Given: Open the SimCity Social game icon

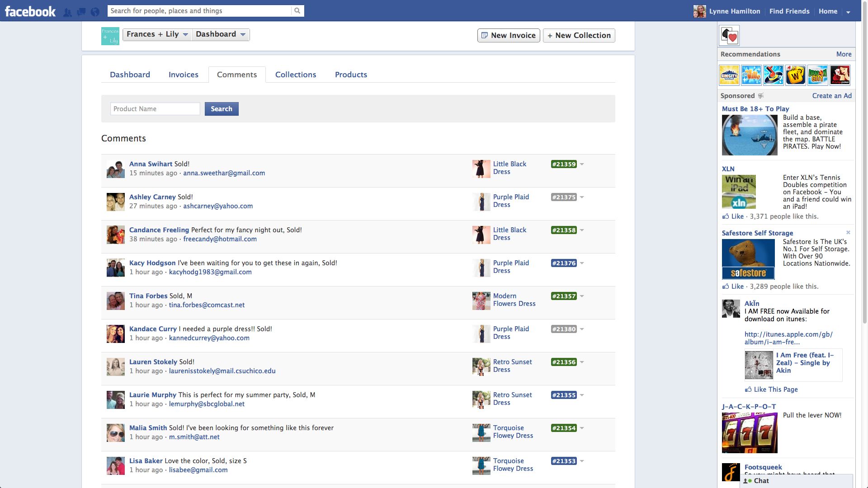Looking at the screenshot, I should click(x=729, y=75).
